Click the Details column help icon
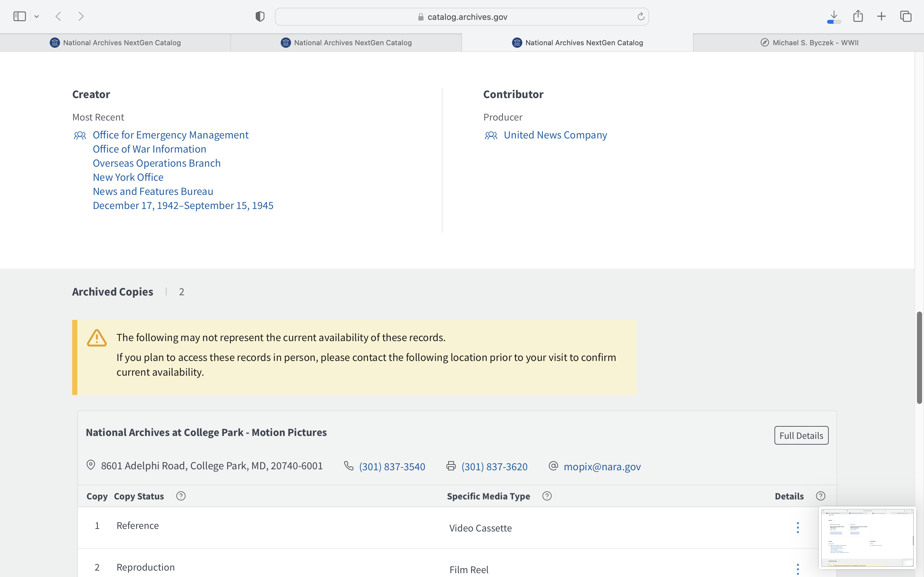The image size is (924, 577). tap(820, 496)
